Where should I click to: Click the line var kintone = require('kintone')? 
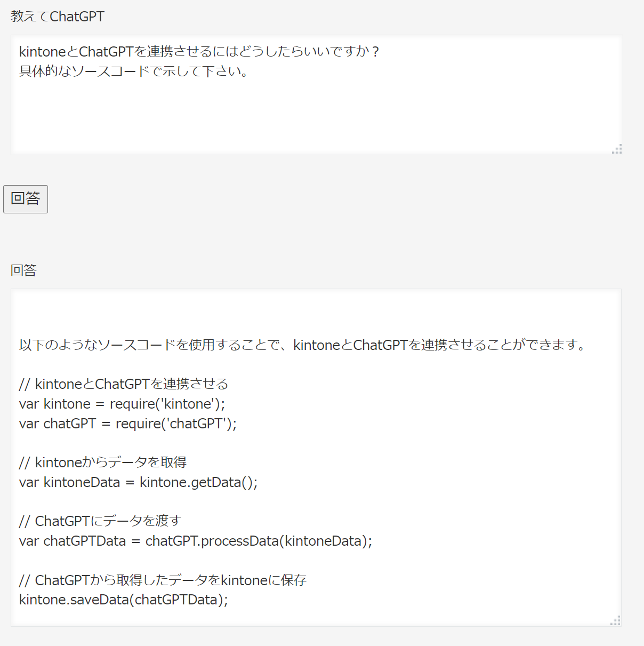pos(122,404)
